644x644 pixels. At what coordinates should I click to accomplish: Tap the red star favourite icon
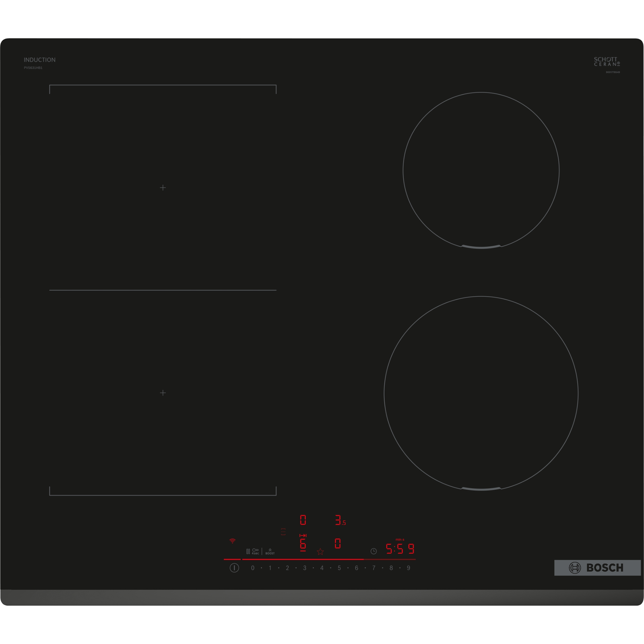(320, 551)
